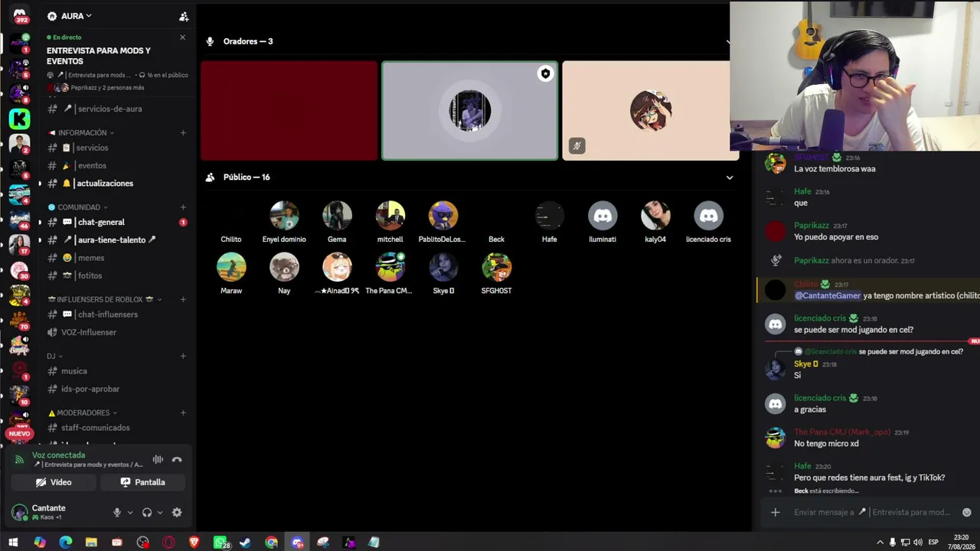Open Opera browser from the taskbar

(x=168, y=543)
